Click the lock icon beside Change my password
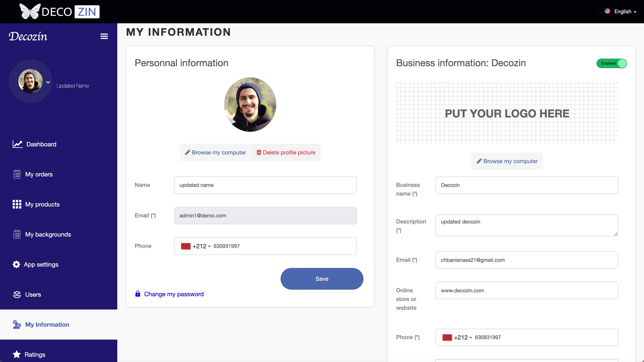 point(138,294)
